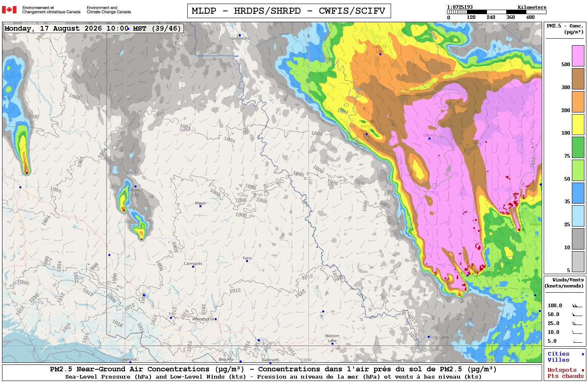The image size is (588, 383).
Task: Select the dark gray 10–25 concentration swatch
Action: coord(578,239)
